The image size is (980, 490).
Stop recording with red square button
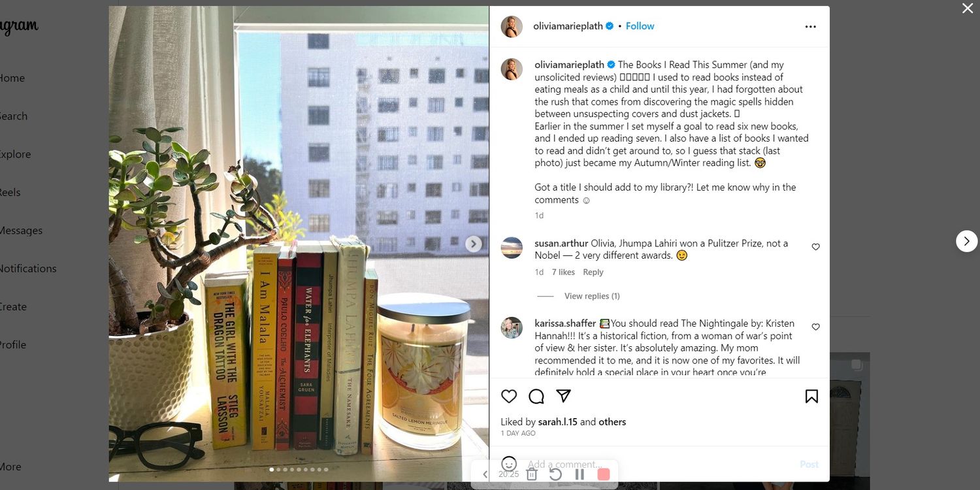coord(604,474)
